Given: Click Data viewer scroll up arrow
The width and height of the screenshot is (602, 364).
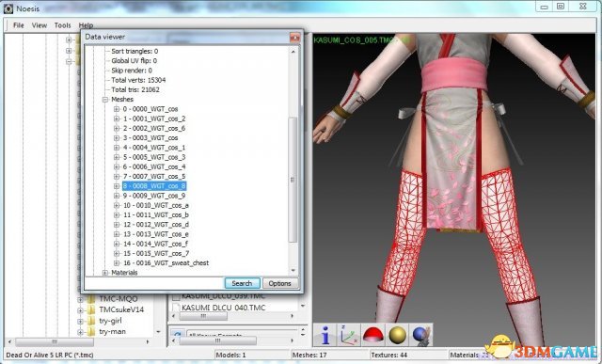Looking at the screenshot, I should pyautogui.click(x=293, y=51).
